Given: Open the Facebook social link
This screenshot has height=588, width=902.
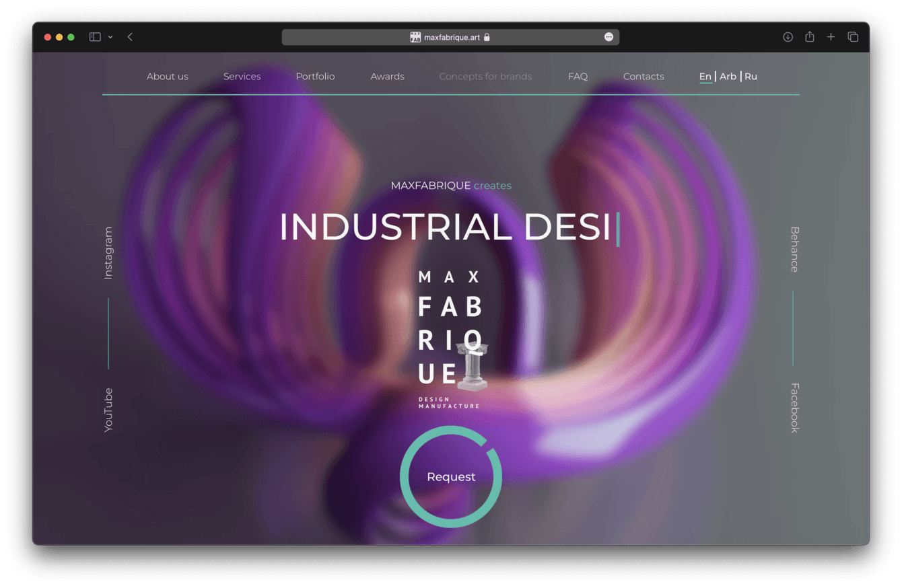Looking at the screenshot, I should click(x=794, y=408).
